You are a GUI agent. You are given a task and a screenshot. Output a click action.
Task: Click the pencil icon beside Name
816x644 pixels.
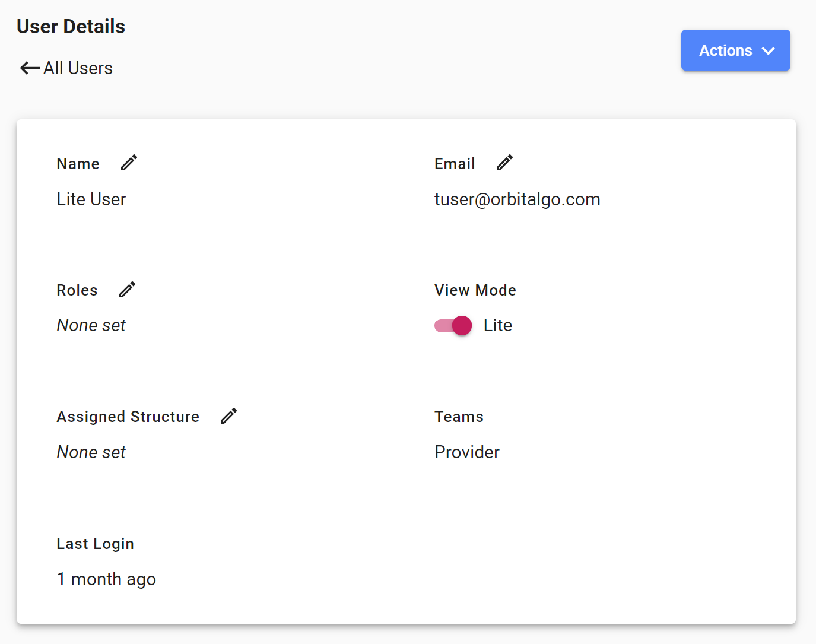coord(129,163)
